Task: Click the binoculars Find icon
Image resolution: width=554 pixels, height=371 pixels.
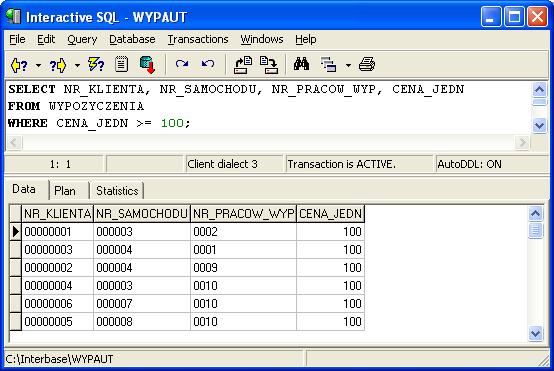Action: (301, 64)
